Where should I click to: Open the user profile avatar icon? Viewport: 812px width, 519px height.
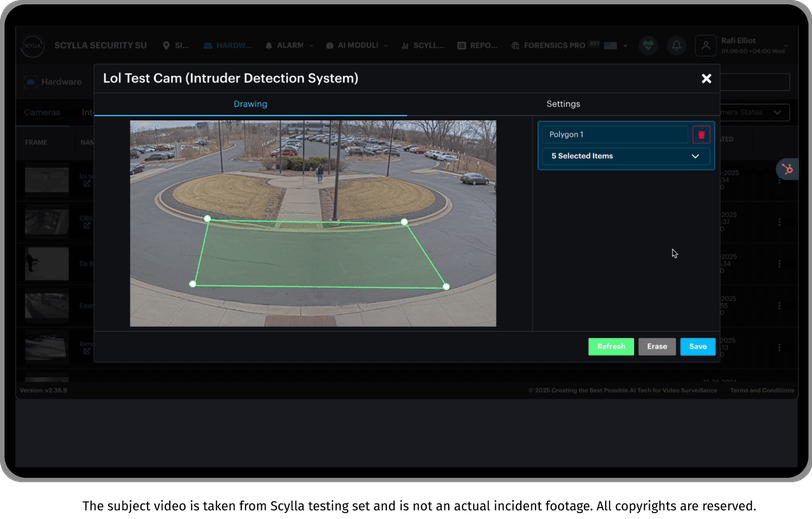click(x=705, y=46)
